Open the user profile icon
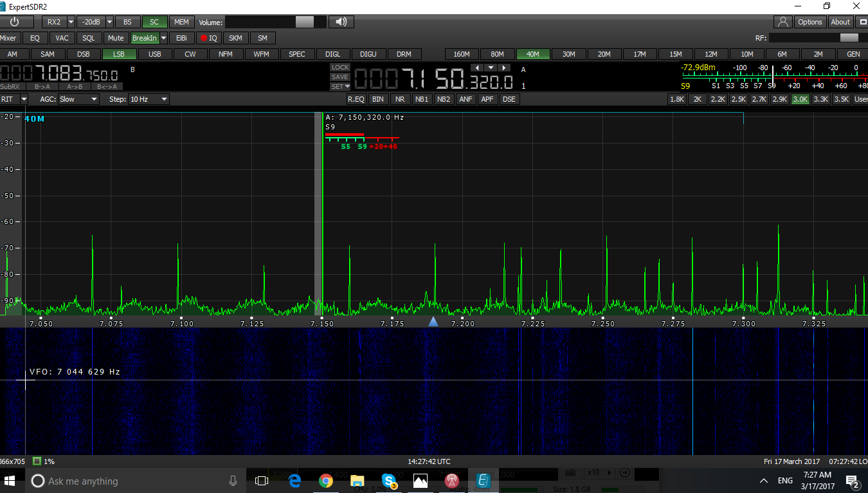Screen dimensions: 868x493 (x=782, y=22)
